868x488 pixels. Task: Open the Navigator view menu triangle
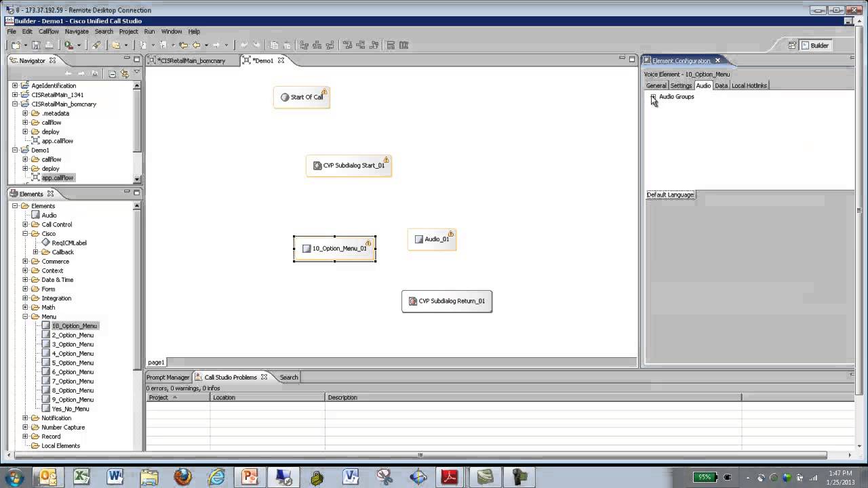tap(136, 73)
